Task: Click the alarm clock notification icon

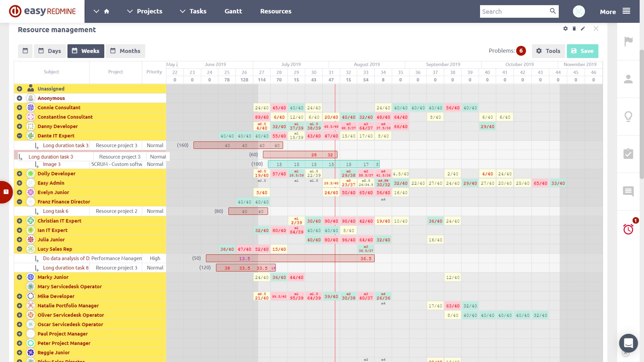Action: pos(628,229)
